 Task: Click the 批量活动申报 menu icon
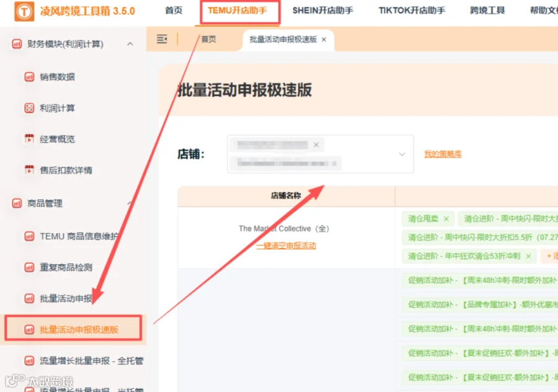29,298
